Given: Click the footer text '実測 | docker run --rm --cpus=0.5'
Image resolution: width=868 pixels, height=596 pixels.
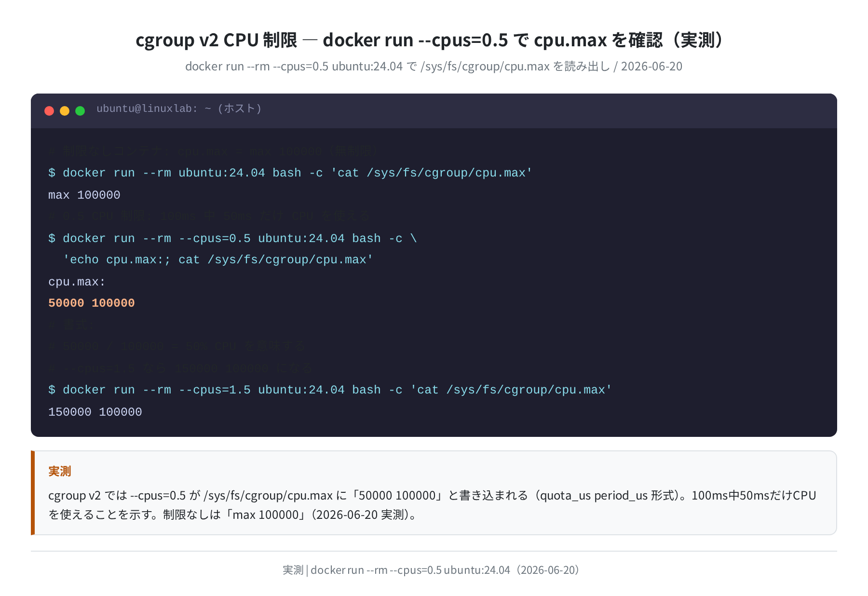Looking at the screenshot, I should tap(433, 570).
